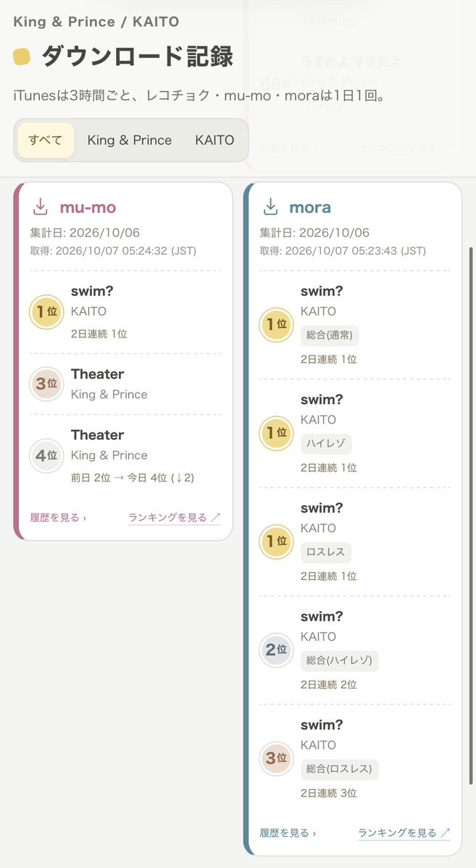The width and height of the screenshot is (476, 868).
Task: Switch to the KAITO filter tab
Action: coord(214,140)
